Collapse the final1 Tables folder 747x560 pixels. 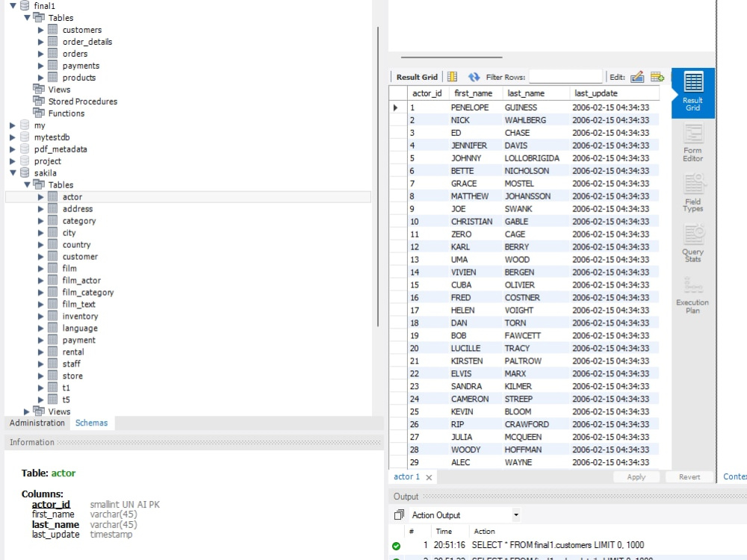tap(27, 18)
